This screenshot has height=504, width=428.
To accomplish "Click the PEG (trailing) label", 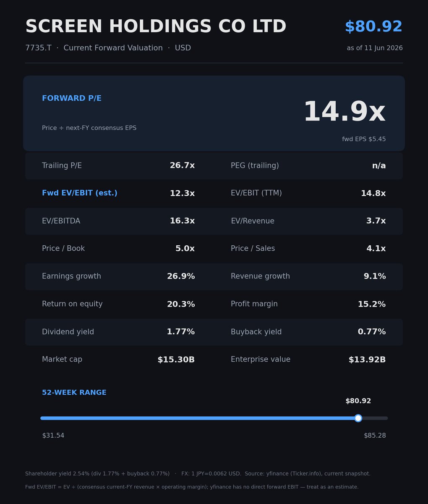I will coord(255,165).
